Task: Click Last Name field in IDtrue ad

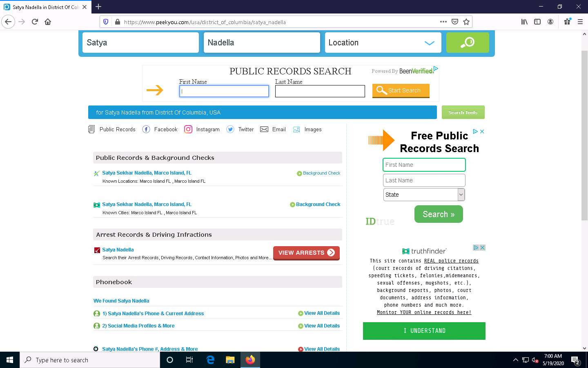Action: click(x=424, y=180)
